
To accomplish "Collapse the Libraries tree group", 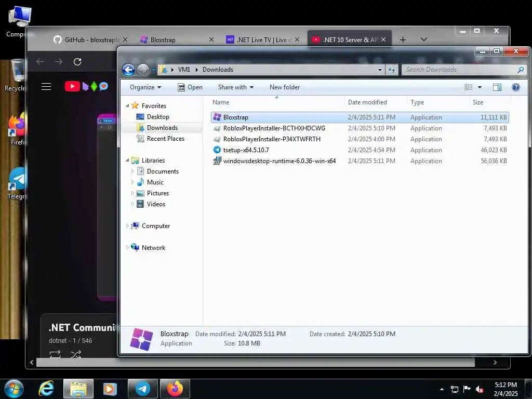I will click(x=128, y=160).
